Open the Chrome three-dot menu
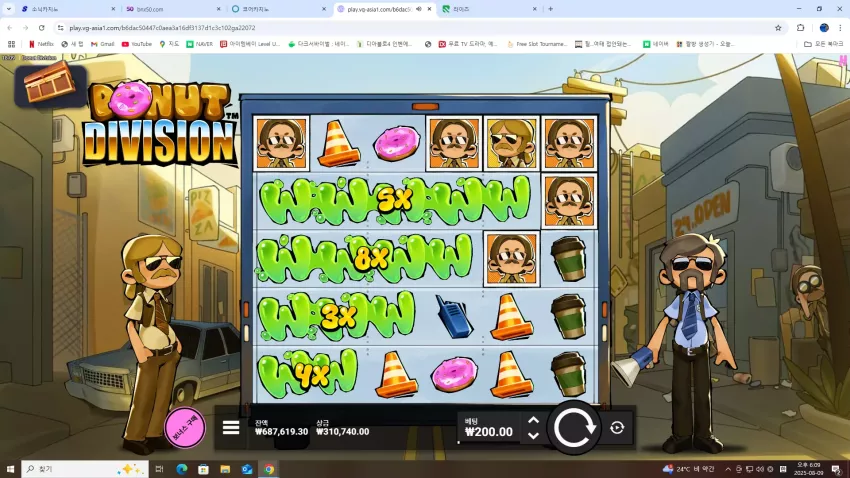This screenshot has height=478, width=850. point(841,28)
